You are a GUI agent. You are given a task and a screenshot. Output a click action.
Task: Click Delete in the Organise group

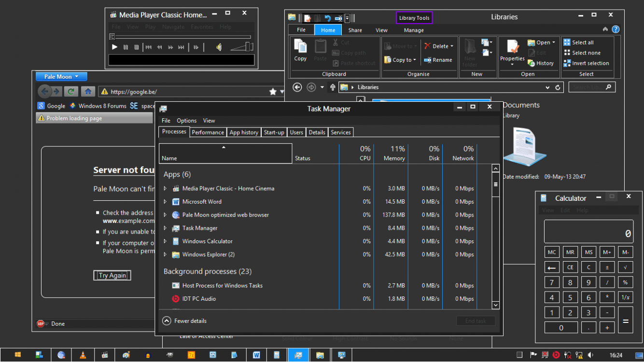(x=439, y=46)
